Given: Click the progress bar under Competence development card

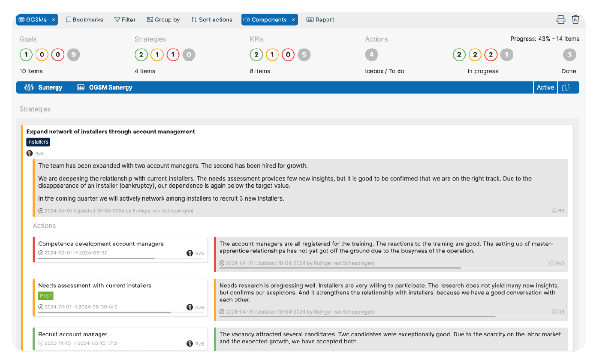Looking at the screenshot, I should pyautogui.click(x=121, y=258).
